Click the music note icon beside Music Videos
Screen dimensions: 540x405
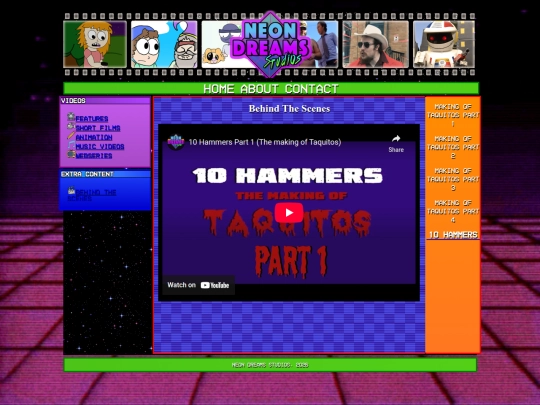[71, 145]
